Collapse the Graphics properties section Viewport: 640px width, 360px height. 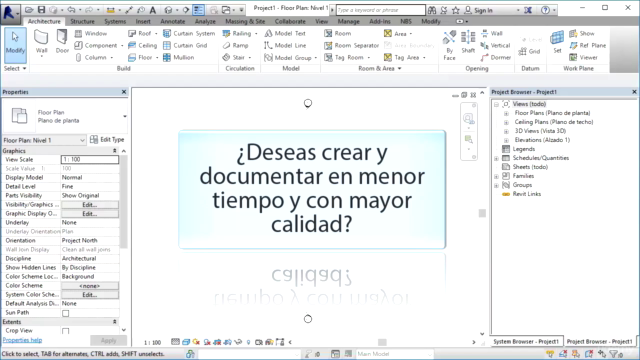[114, 151]
